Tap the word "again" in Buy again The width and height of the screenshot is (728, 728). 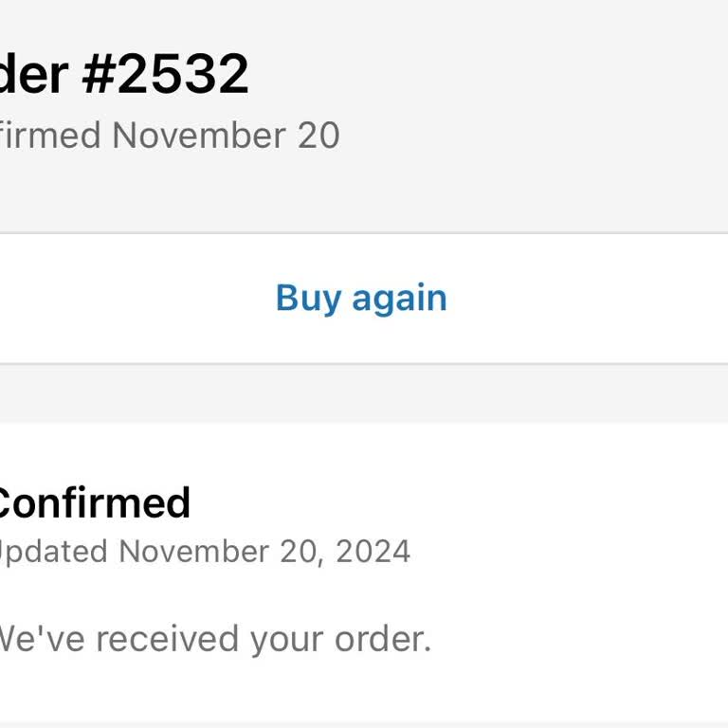(399, 300)
